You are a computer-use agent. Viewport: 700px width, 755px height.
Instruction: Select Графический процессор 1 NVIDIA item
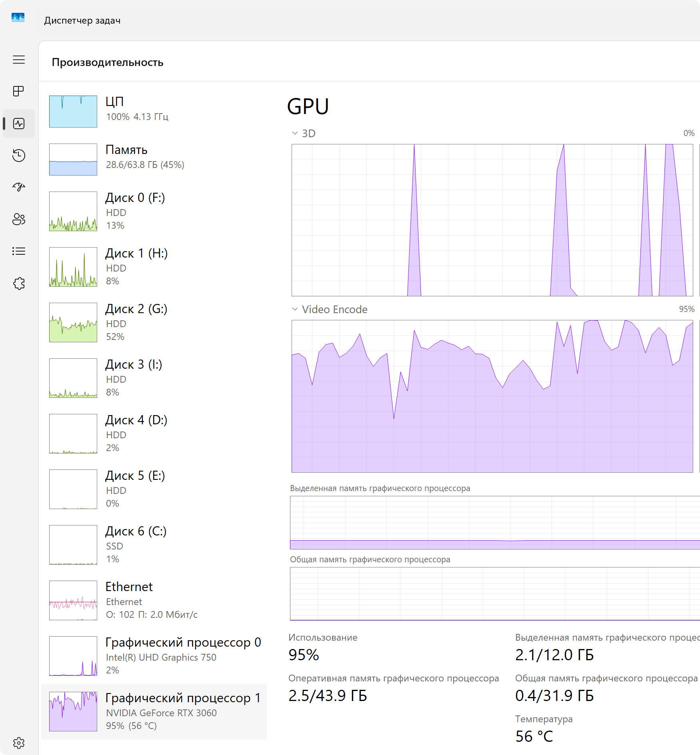pos(154,711)
